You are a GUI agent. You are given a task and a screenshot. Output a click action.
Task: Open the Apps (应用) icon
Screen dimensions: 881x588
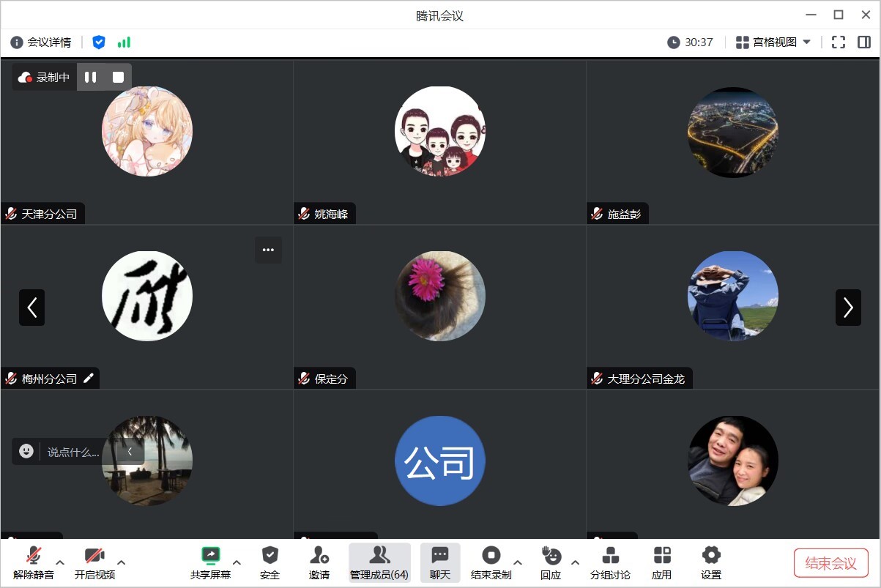[x=662, y=562]
